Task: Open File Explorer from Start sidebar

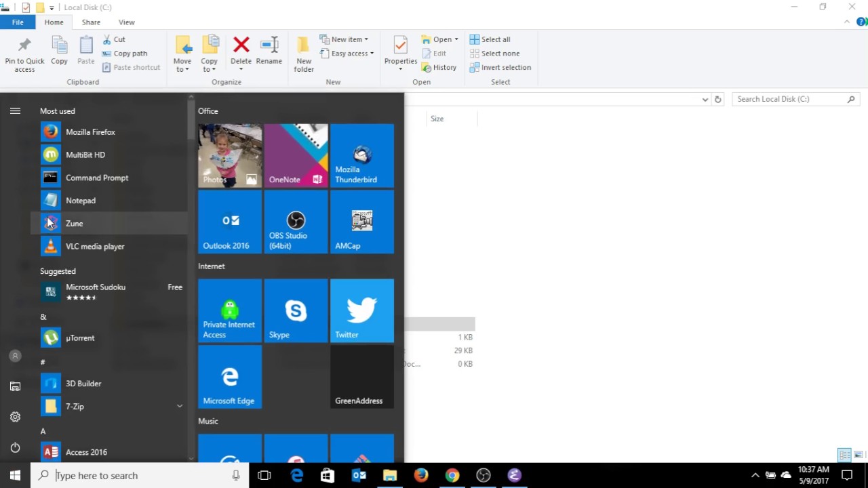Action: click(x=15, y=386)
